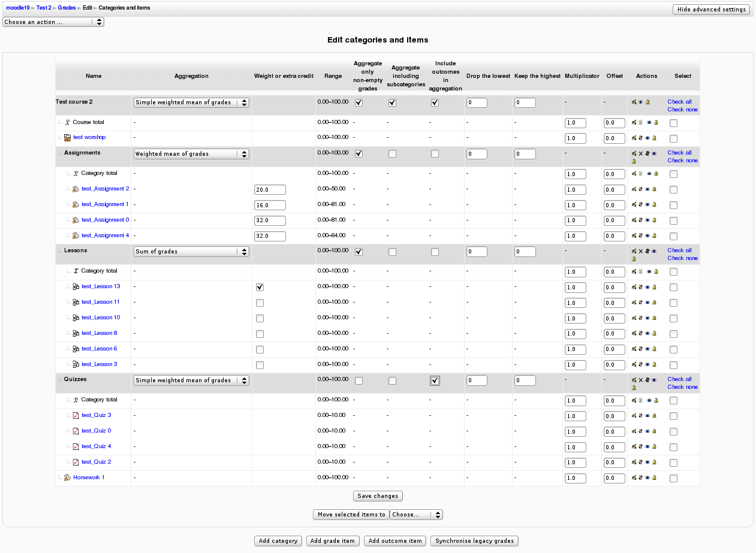Toggle extra credit checkbox for test_Lesson 11
This screenshot has height=553, width=756.
pyautogui.click(x=260, y=303)
